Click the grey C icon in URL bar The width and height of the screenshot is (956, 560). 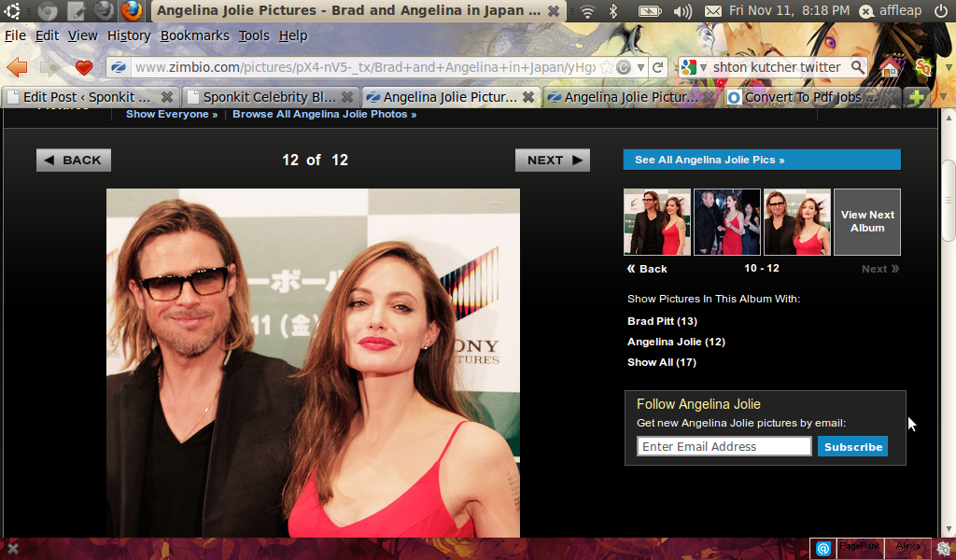(x=623, y=67)
